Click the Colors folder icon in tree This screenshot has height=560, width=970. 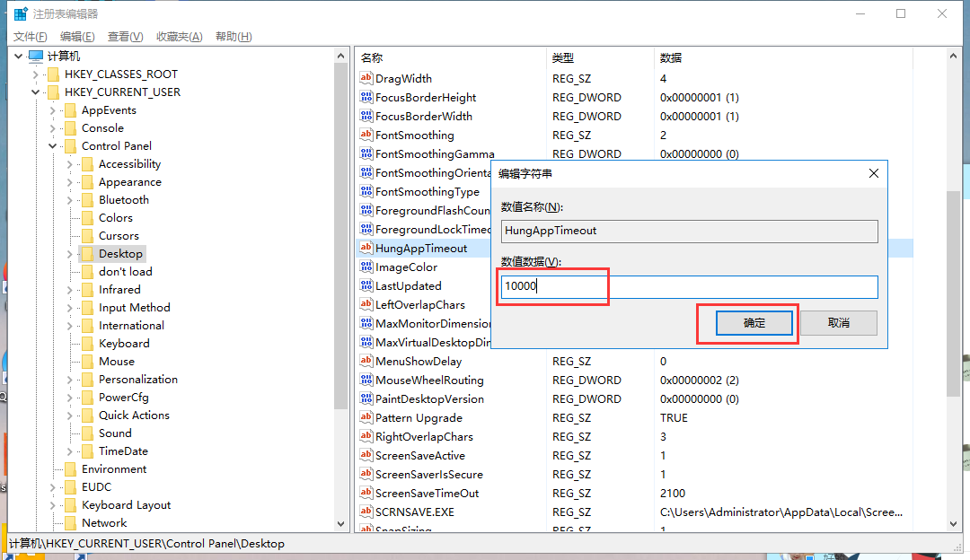[87, 218]
